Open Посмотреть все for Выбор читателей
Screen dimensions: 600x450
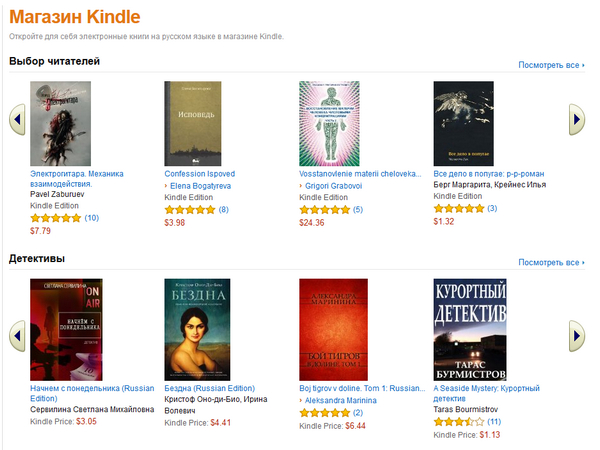coord(551,65)
